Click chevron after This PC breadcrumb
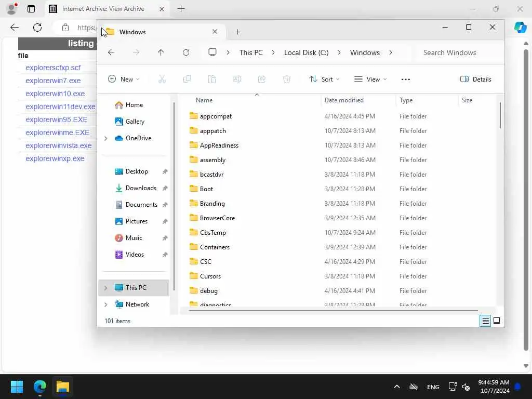Viewport: 532px width, 399px height. click(x=273, y=52)
